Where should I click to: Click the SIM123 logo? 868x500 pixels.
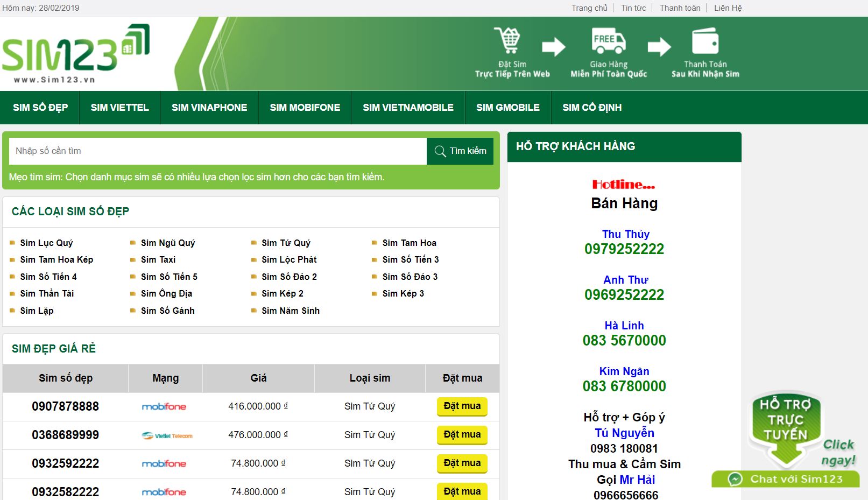(x=76, y=54)
